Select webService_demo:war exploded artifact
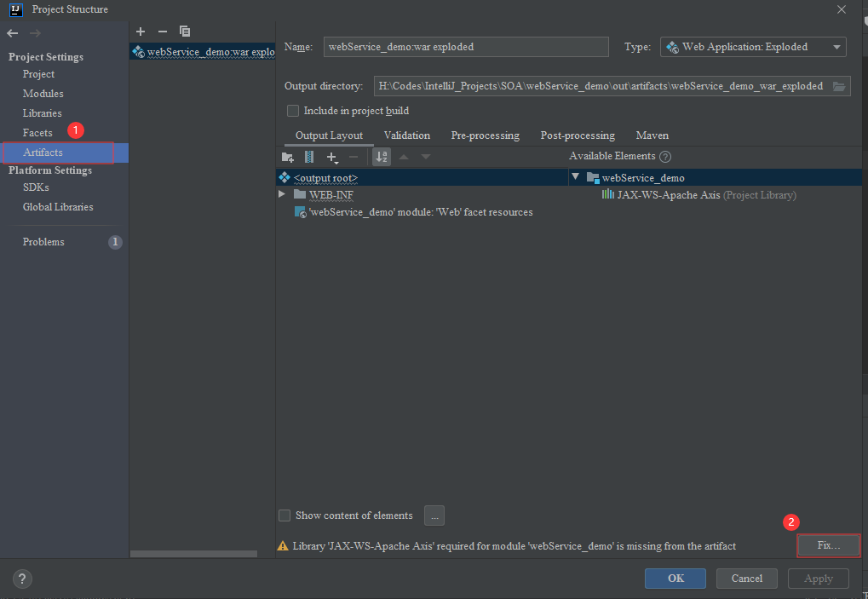The image size is (868, 599). (x=203, y=51)
